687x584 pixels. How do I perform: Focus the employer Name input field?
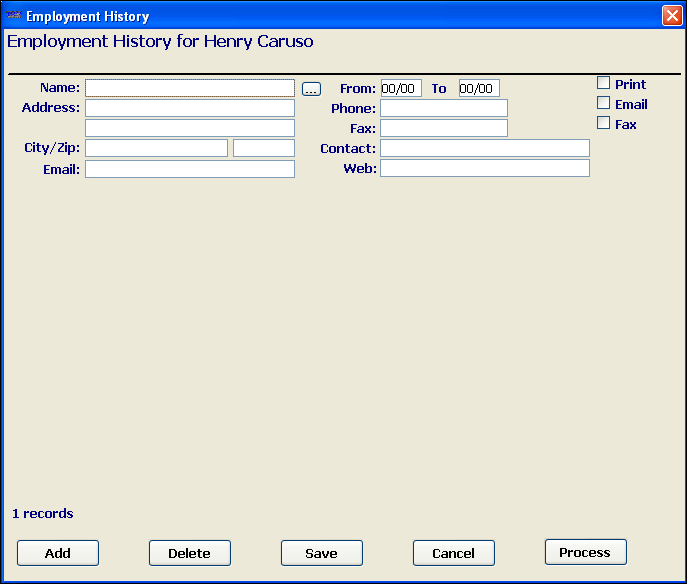pos(190,88)
